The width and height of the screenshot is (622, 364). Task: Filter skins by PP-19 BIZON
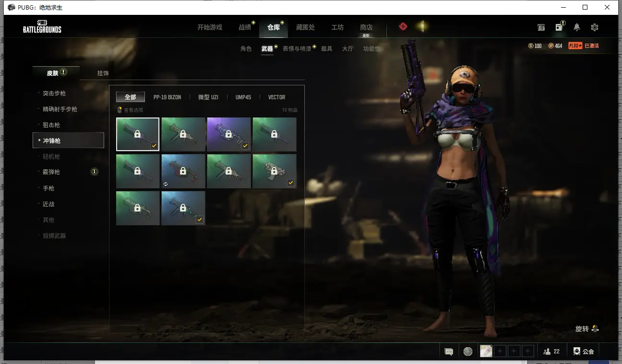[x=167, y=97]
